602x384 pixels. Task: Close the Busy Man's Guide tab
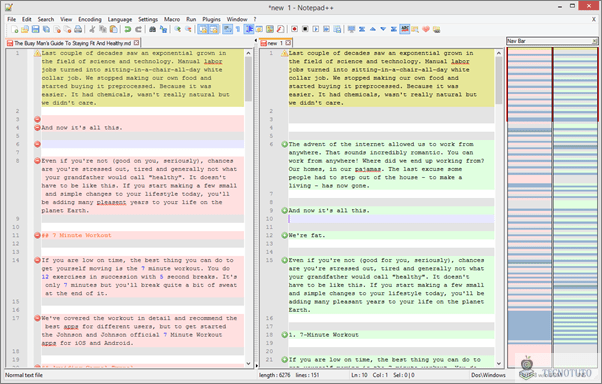[136, 43]
